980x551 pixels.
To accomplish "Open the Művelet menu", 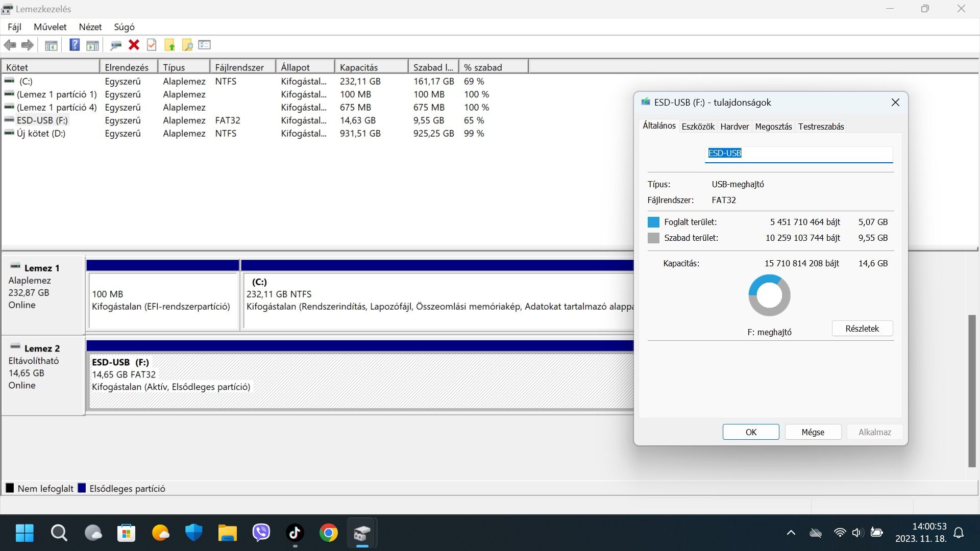I will tap(50, 27).
